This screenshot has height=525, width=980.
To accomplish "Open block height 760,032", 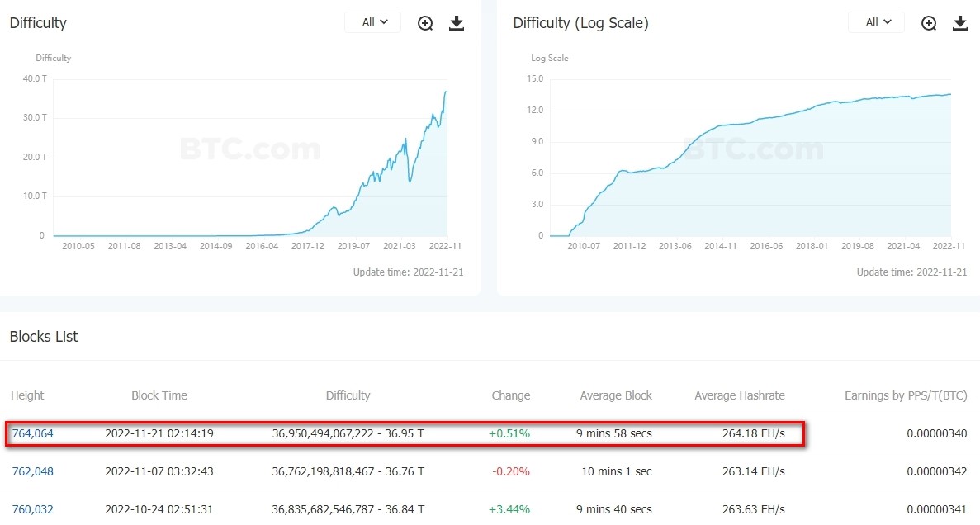I will click(x=32, y=509).
